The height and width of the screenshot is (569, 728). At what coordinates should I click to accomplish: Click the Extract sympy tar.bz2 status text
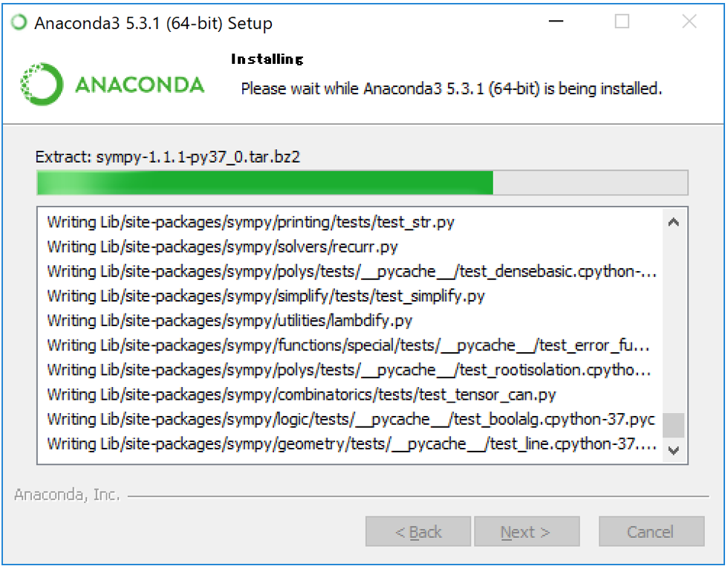click(168, 157)
